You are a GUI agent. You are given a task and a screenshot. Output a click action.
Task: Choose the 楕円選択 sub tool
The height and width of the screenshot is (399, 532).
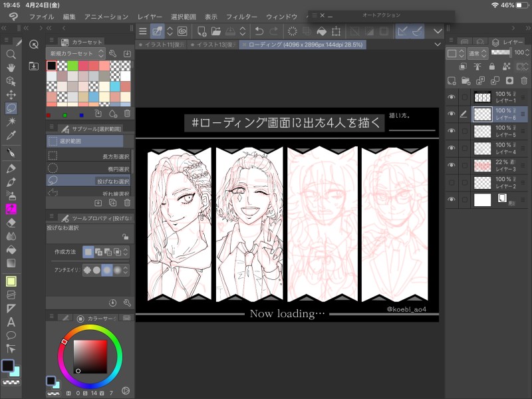[88, 168]
